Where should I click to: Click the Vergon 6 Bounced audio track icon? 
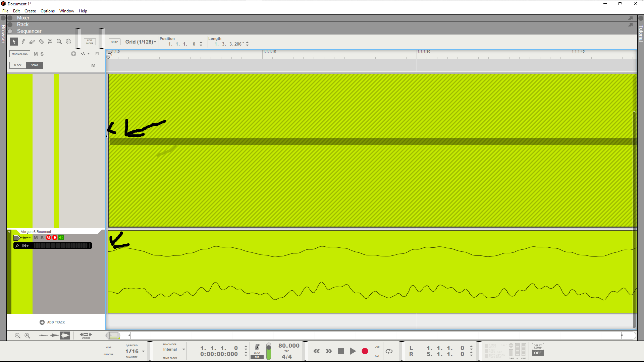tap(22, 238)
